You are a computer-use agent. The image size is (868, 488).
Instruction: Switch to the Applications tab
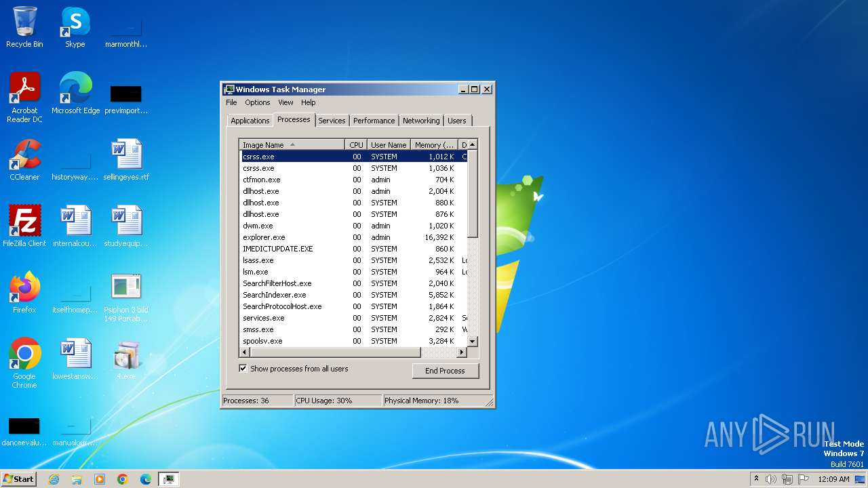click(x=250, y=121)
